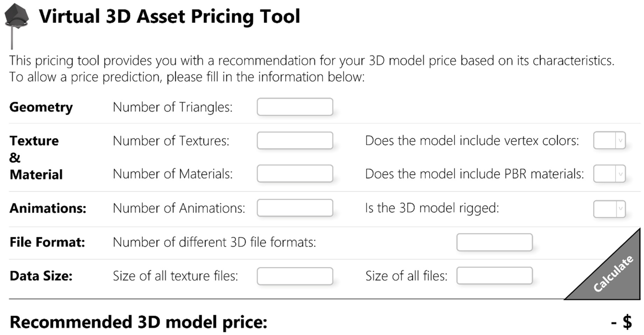Screen dimensions: 644x335
Task: Focus the 3D file formats count field
Action: 494,242
